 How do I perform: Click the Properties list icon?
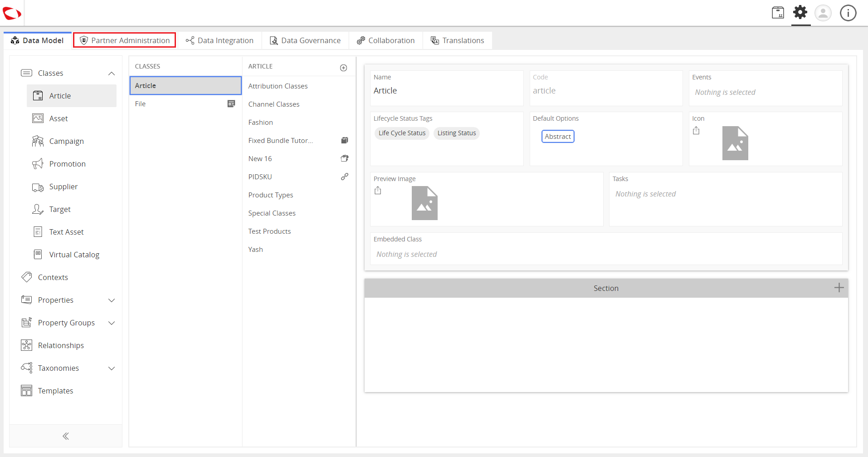pyautogui.click(x=27, y=300)
